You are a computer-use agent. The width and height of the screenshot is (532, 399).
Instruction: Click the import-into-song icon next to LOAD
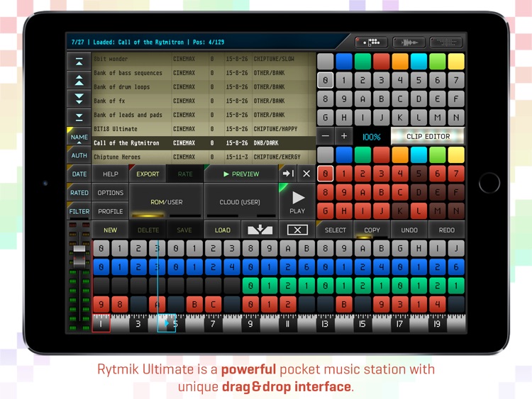[x=260, y=230]
